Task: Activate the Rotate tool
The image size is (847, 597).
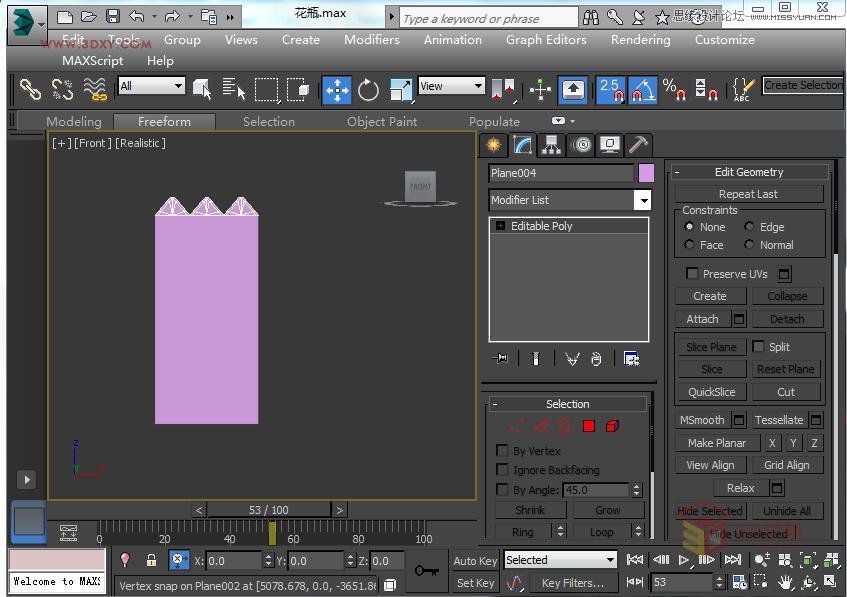Action: 369,90
